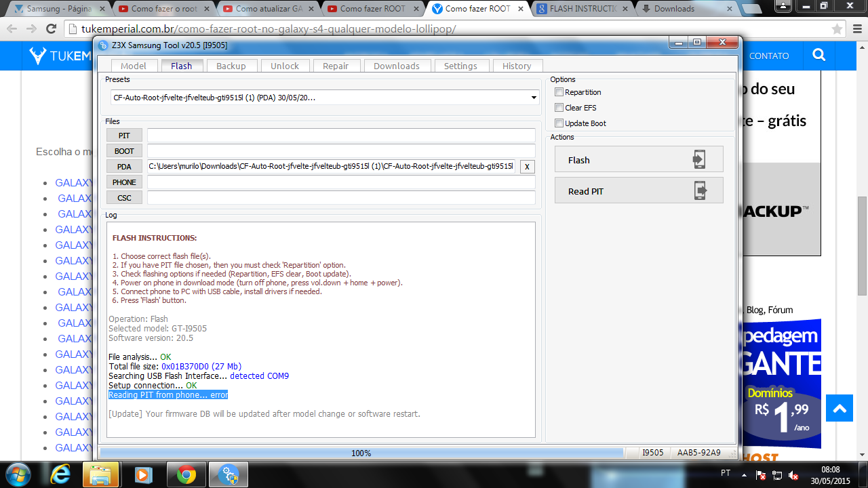Switch to the Downloads tab in Z3X
Viewport: 868px width, 488px height.
(397, 66)
